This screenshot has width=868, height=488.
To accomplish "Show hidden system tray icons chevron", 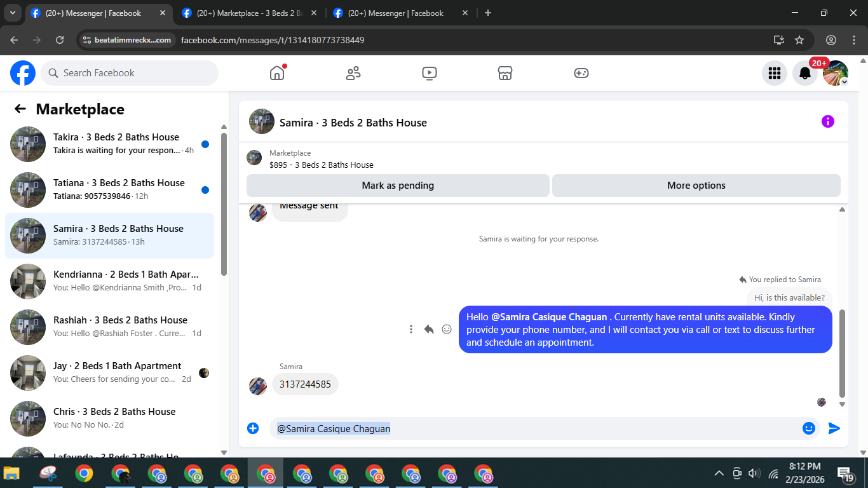I will 719,473.
